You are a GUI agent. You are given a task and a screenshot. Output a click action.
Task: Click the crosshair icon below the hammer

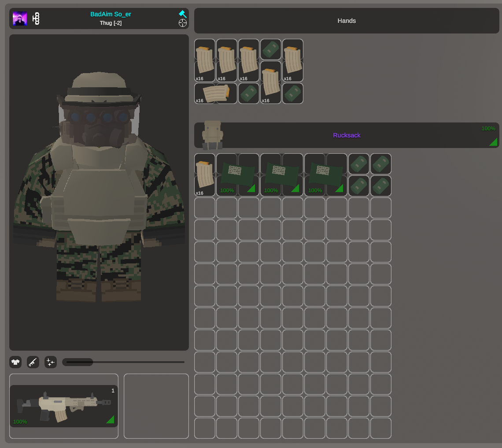click(182, 23)
